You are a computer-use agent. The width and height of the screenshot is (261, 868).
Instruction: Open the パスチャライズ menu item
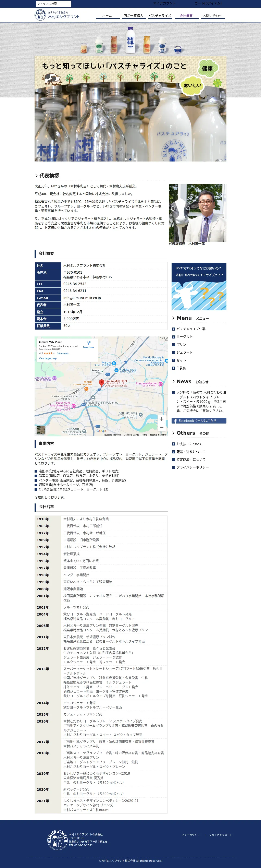click(x=160, y=16)
